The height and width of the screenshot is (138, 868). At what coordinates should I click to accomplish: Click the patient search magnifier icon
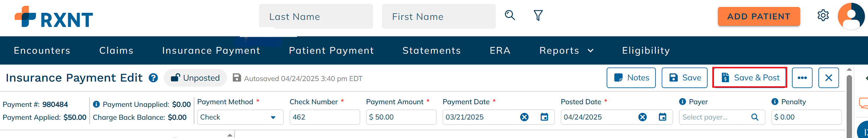click(x=510, y=15)
